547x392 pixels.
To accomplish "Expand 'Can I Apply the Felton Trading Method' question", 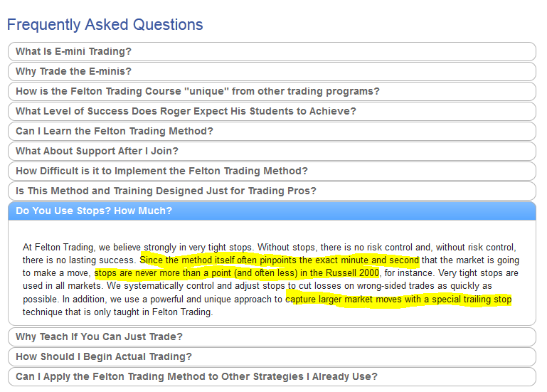I will point(272,376).
